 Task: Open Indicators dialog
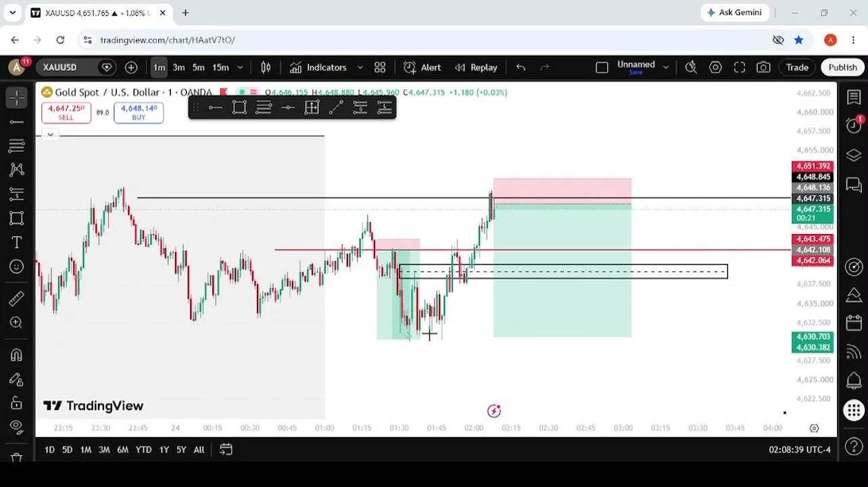pyautogui.click(x=318, y=67)
